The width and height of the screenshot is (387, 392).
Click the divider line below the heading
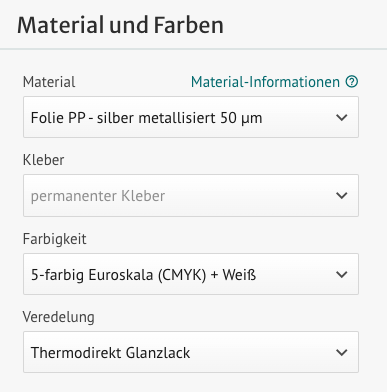(193, 49)
